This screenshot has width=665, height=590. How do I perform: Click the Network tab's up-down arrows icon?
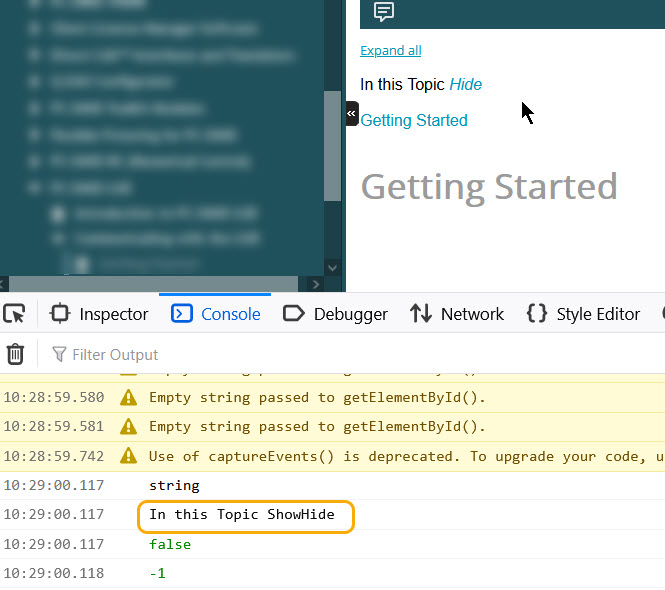(421, 314)
